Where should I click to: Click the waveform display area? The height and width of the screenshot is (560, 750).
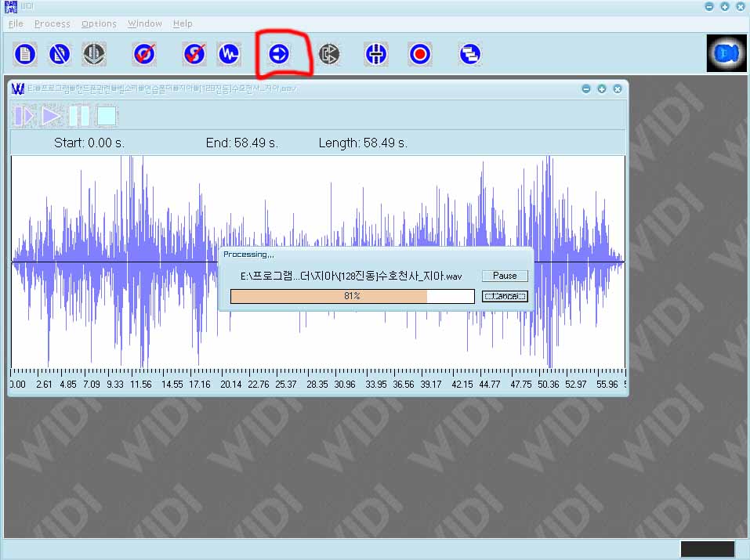[318, 262]
